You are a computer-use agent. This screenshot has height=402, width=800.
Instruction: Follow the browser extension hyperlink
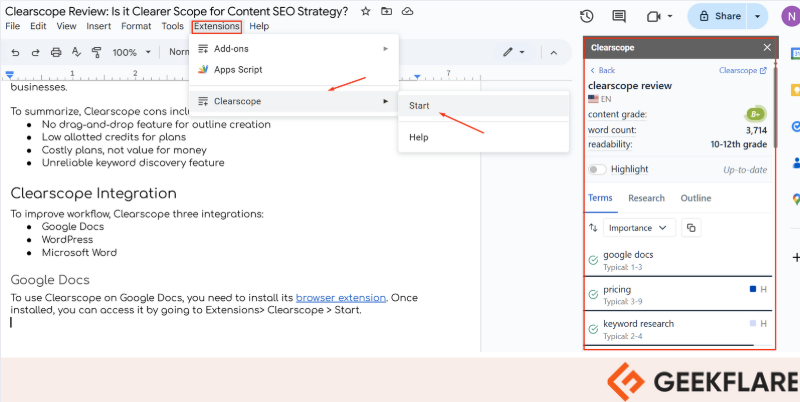(x=341, y=297)
